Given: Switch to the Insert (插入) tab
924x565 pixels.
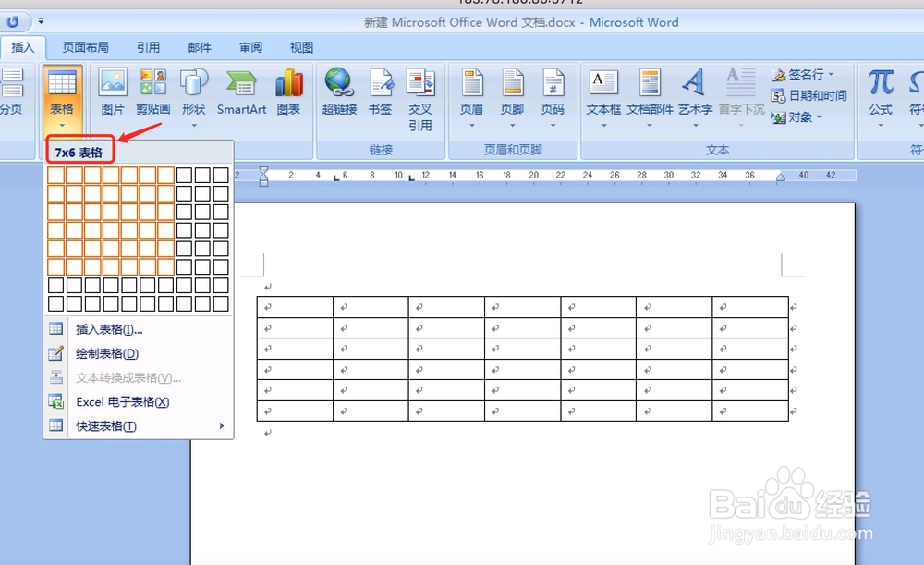Looking at the screenshot, I should pos(22,48).
